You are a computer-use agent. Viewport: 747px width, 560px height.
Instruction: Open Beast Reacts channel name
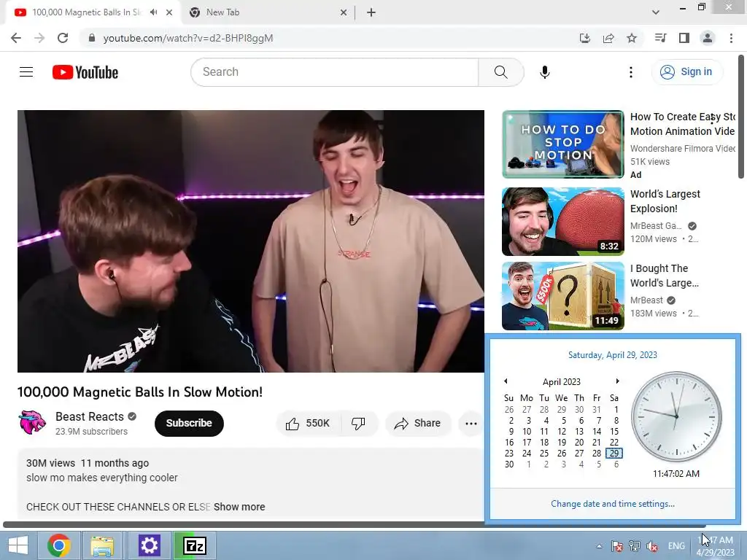(x=90, y=416)
